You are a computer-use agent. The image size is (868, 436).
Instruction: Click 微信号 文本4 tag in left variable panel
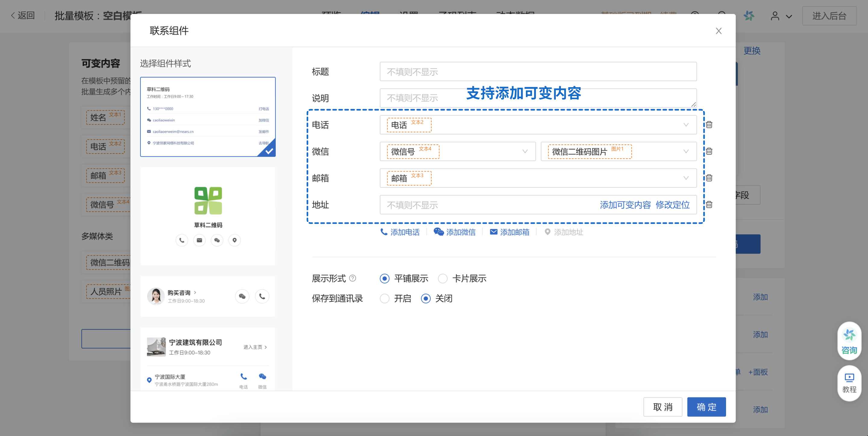pyautogui.click(x=108, y=205)
